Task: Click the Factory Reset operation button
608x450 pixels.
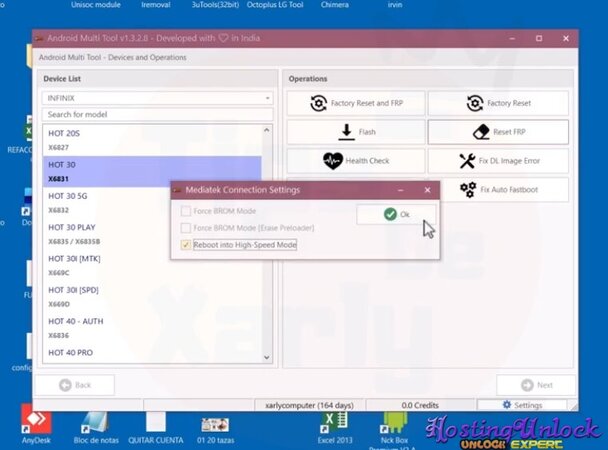Action: tap(498, 103)
